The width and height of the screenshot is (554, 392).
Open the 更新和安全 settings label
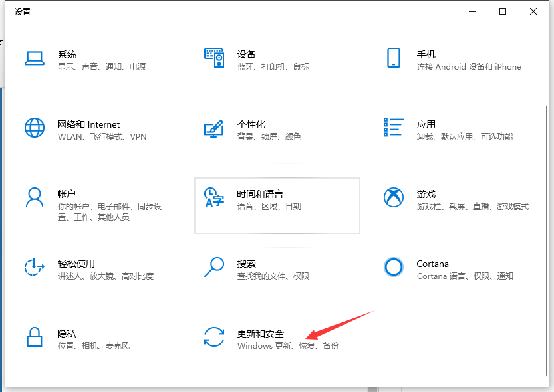coord(261,334)
